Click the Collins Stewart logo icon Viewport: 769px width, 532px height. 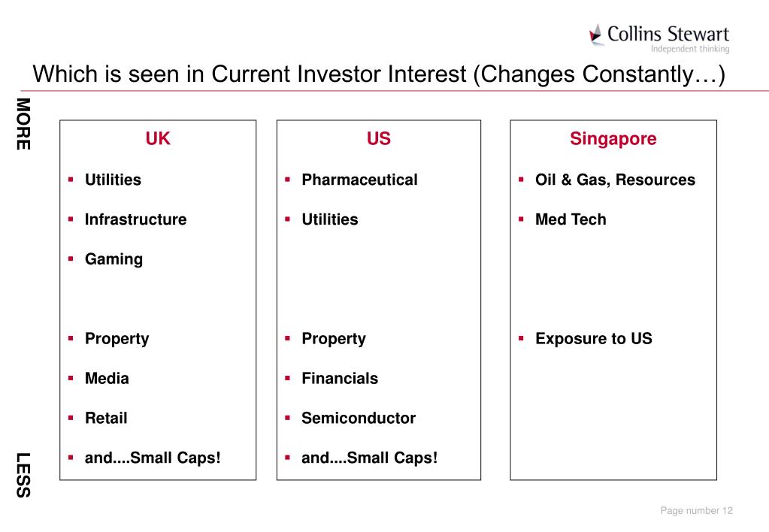[x=596, y=34]
